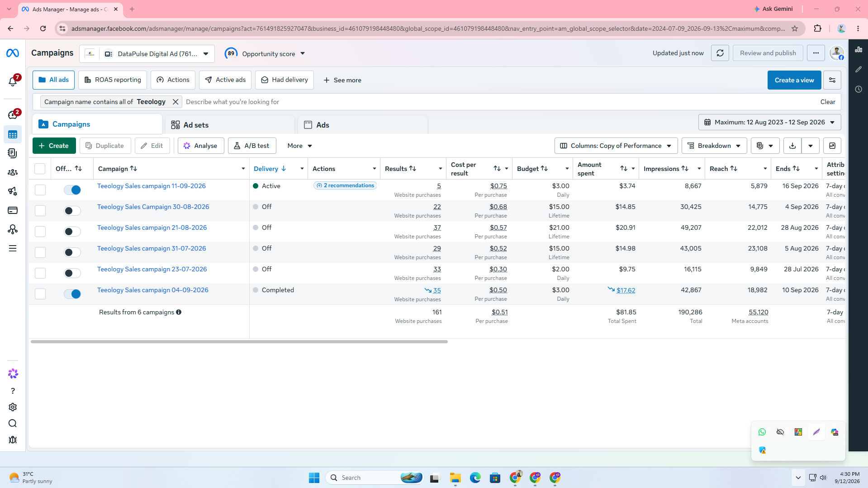Image resolution: width=868 pixels, height=488 pixels.
Task: Open the three-dot more options menu
Action: (816, 53)
